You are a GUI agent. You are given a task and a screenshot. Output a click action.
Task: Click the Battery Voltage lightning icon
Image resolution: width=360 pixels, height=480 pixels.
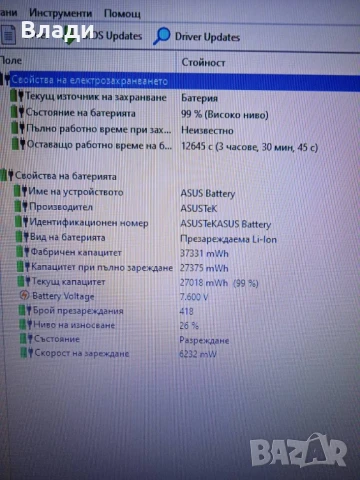click(24, 295)
